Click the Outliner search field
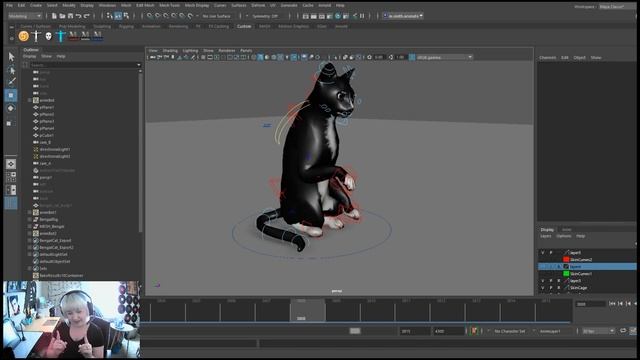This screenshot has height=360, width=640. 85,65
